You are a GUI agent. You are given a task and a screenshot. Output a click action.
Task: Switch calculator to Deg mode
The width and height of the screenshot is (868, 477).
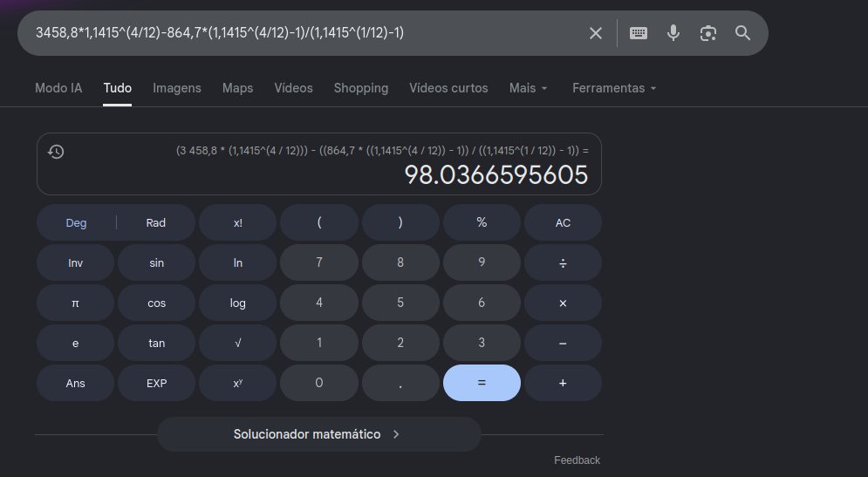(77, 222)
